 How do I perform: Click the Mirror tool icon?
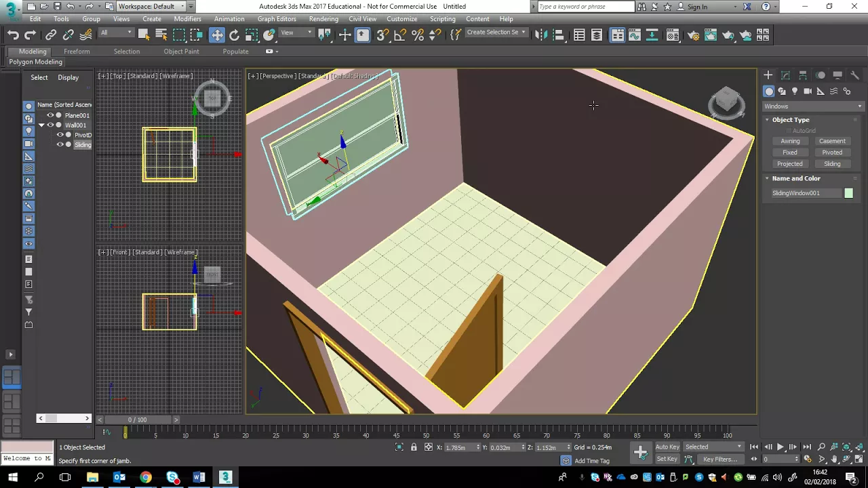[540, 35]
